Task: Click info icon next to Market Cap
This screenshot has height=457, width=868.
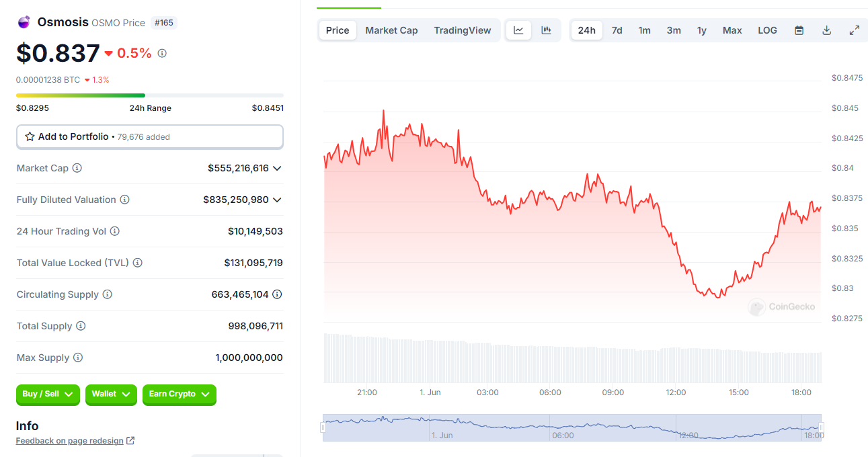Action: click(77, 168)
